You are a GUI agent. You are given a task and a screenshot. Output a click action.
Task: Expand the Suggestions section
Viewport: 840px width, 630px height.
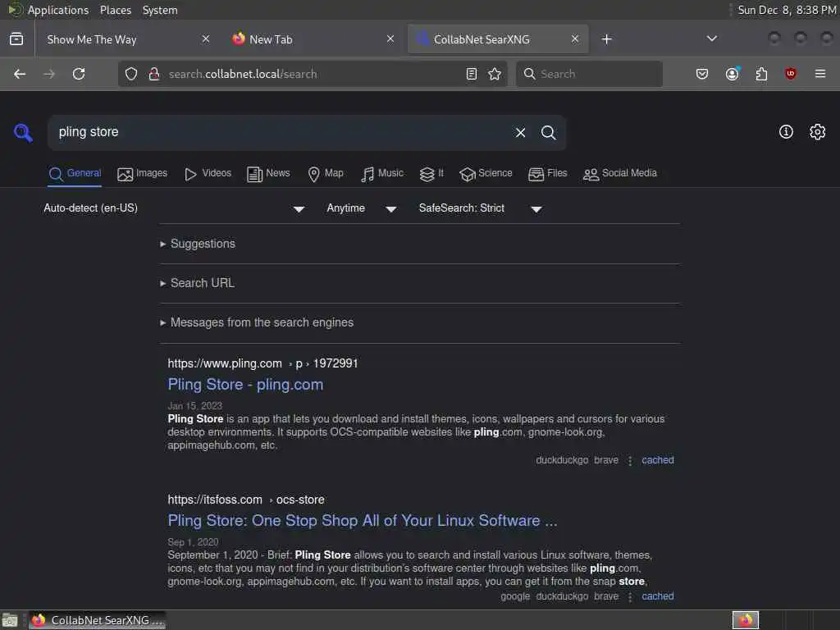tap(198, 244)
